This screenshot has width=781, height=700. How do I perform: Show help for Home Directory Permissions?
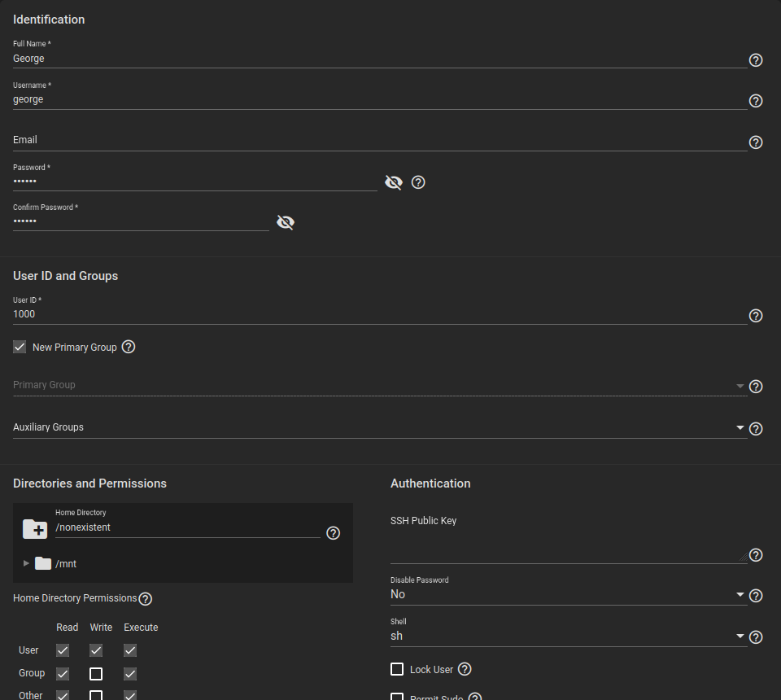(x=145, y=599)
